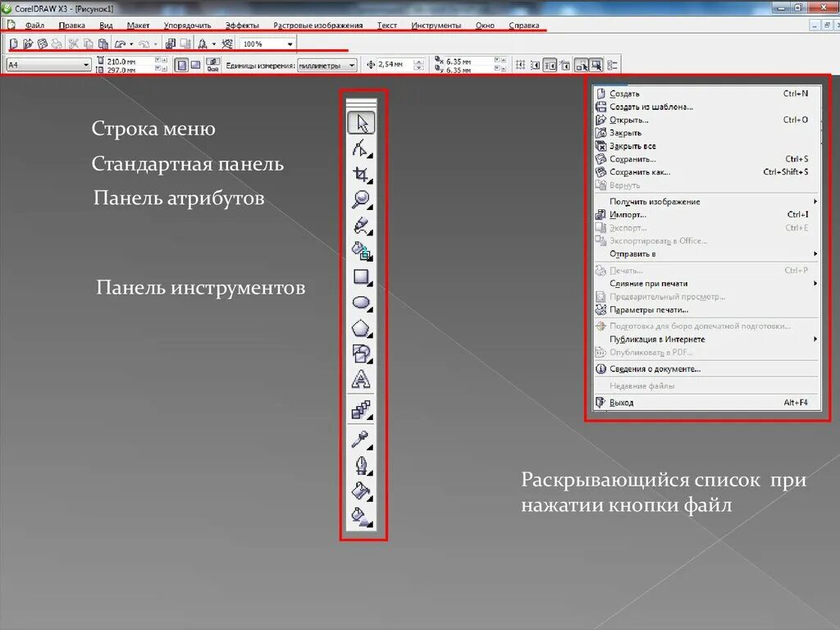Click the nudge offset field 2,54 мм

click(x=395, y=64)
